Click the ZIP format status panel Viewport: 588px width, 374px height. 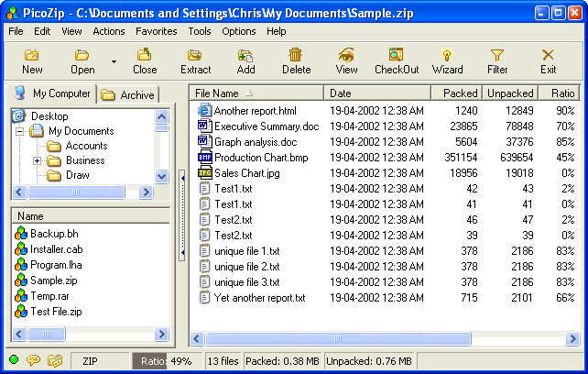pos(100,361)
